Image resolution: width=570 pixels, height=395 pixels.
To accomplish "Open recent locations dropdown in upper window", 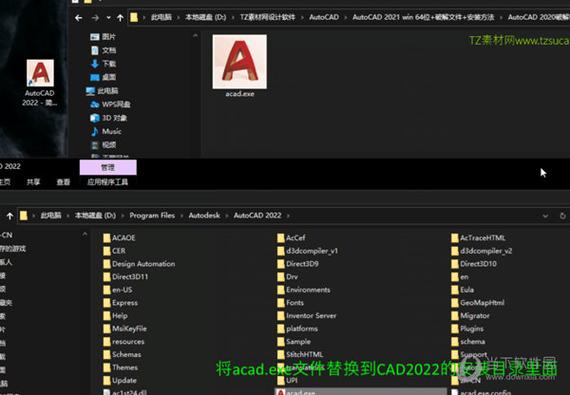I will click(108, 17).
